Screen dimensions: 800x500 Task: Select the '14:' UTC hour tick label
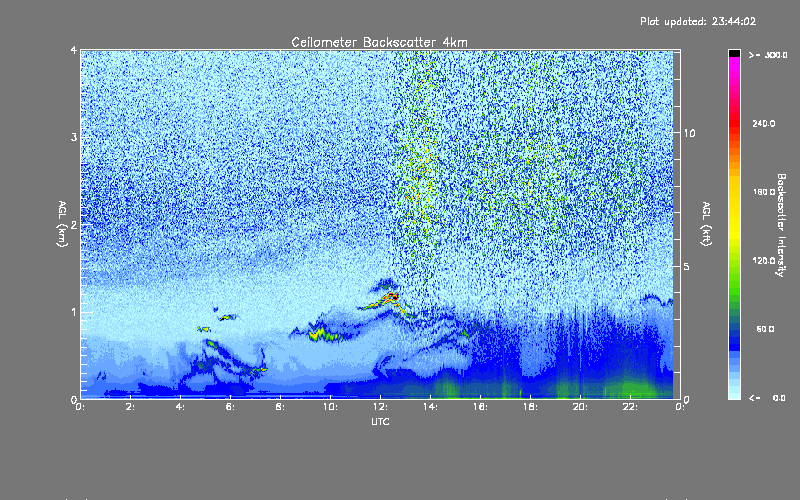click(430, 407)
